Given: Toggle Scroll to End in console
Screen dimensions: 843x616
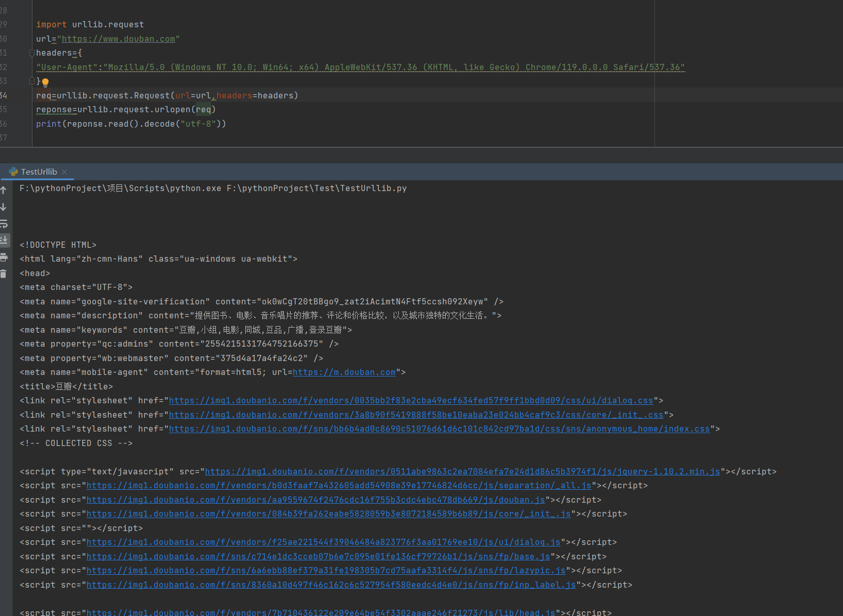Looking at the screenshot, I should (x=4, y=241).
